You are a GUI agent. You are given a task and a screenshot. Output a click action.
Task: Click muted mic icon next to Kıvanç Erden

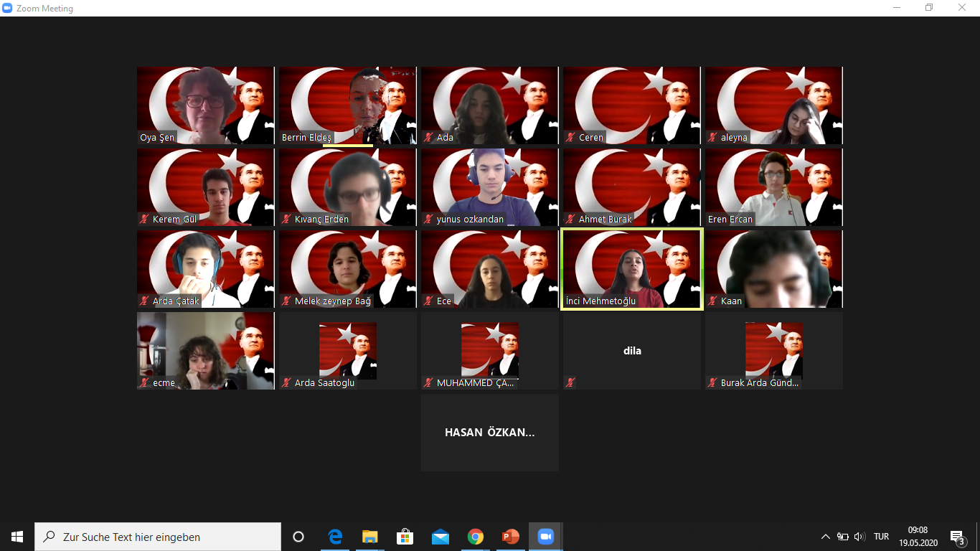(x=287, y=219)
